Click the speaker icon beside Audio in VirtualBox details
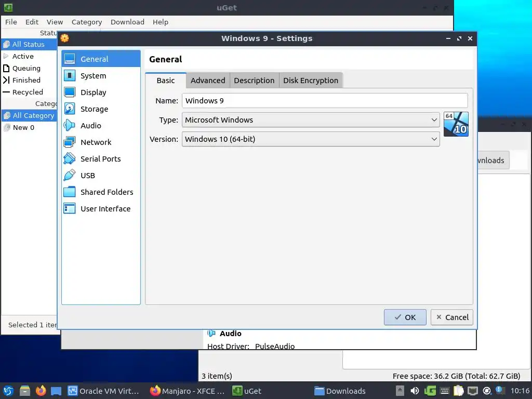The width and height of the screenshot is (532, 399). [x=211, y=333]
